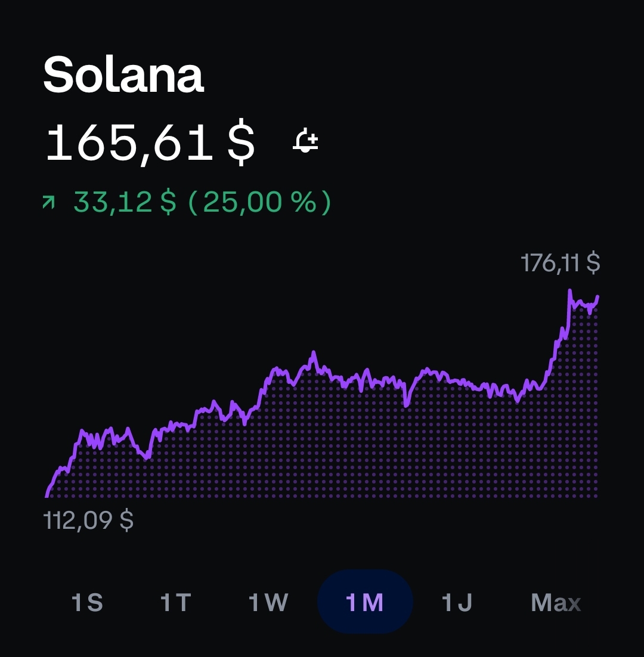Click the mid-chart local peak before the plateau
The width and height of the screenshot is (644, 657).
click(x=314, y=353)
